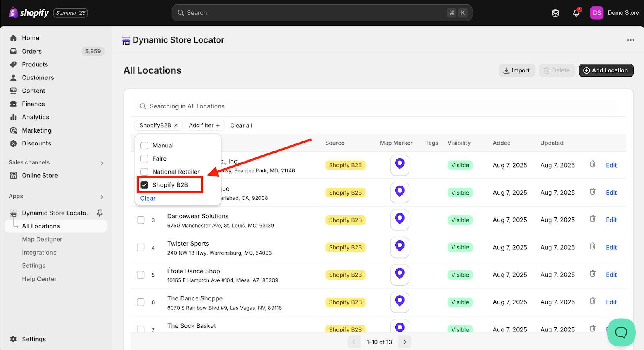Click Clear all filters

[241, 126]
